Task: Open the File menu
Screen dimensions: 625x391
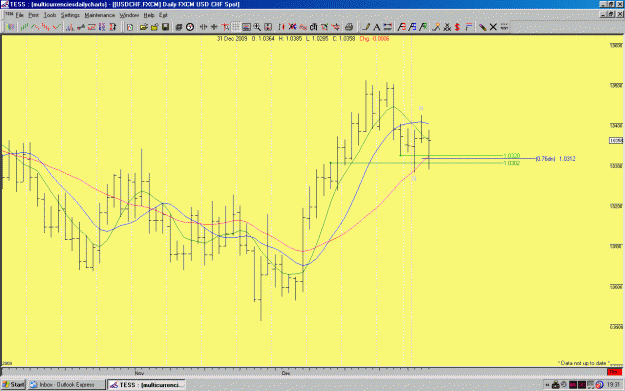Action: point(20,15)
